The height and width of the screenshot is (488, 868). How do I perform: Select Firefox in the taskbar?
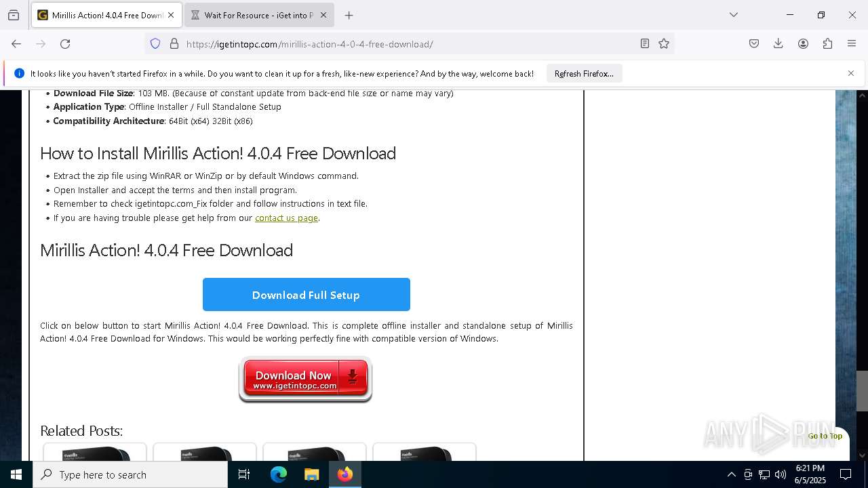coord(344,474)
